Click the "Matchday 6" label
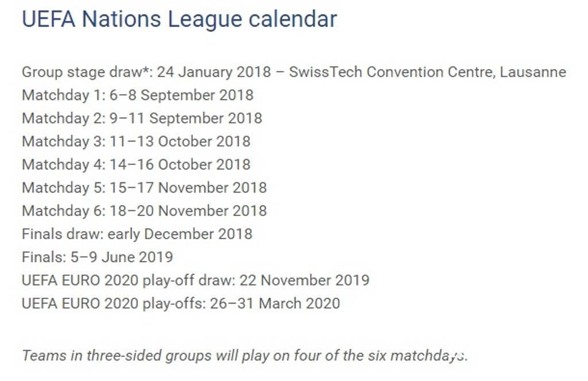The height and width of the screenshot is (381, 588). point(61,211)
